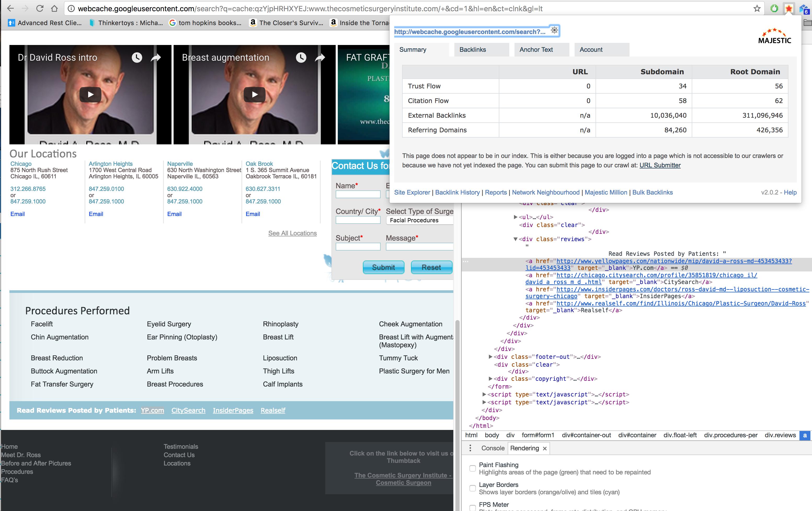Expand the div class footer-out node
The width and height of the screenshot is (812, 511).
[x=490, y=356]
